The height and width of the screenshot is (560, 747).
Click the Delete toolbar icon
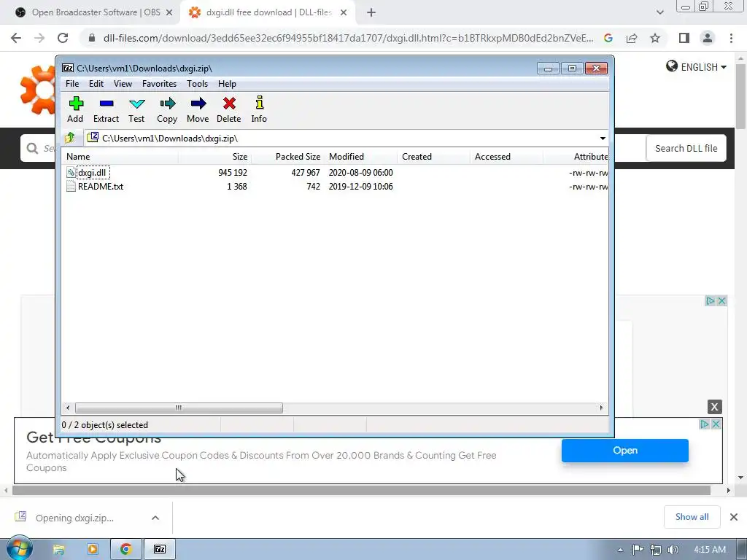(x=229, y=104)
